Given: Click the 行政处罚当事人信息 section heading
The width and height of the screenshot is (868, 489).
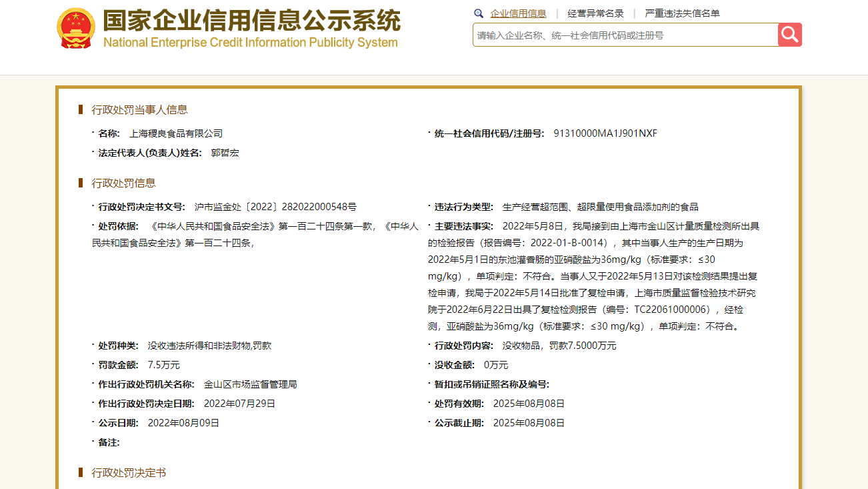Looking at the screenshot, I should (139, 110).
